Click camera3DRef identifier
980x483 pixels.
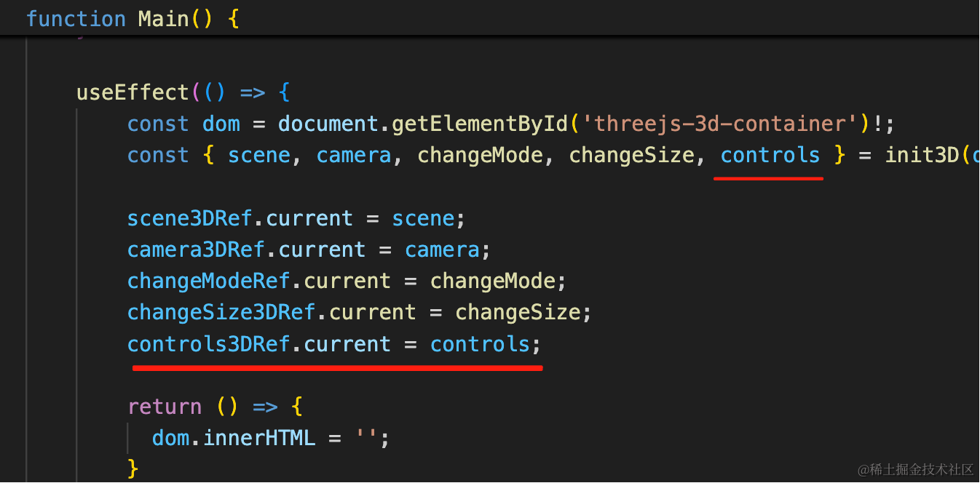(x=196, y=250)
